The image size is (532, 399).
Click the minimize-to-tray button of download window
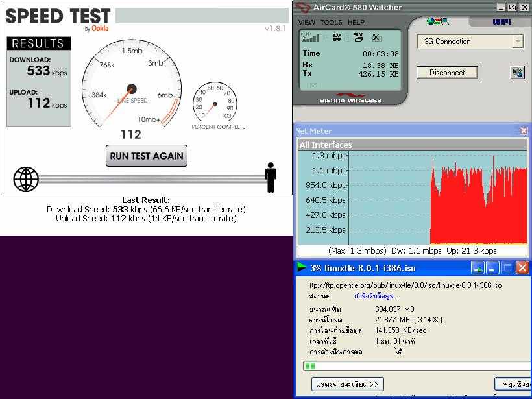(478, 268)
